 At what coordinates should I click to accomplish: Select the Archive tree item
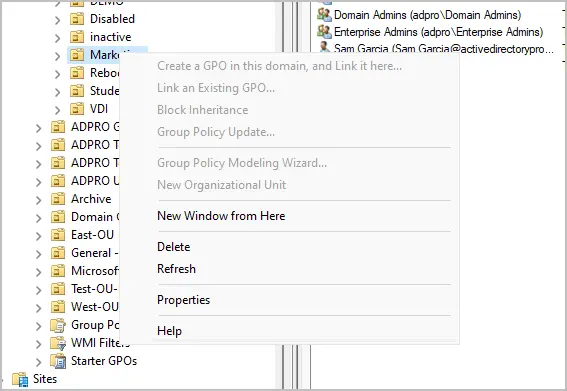pyautogui.click(x=91, y=199)
